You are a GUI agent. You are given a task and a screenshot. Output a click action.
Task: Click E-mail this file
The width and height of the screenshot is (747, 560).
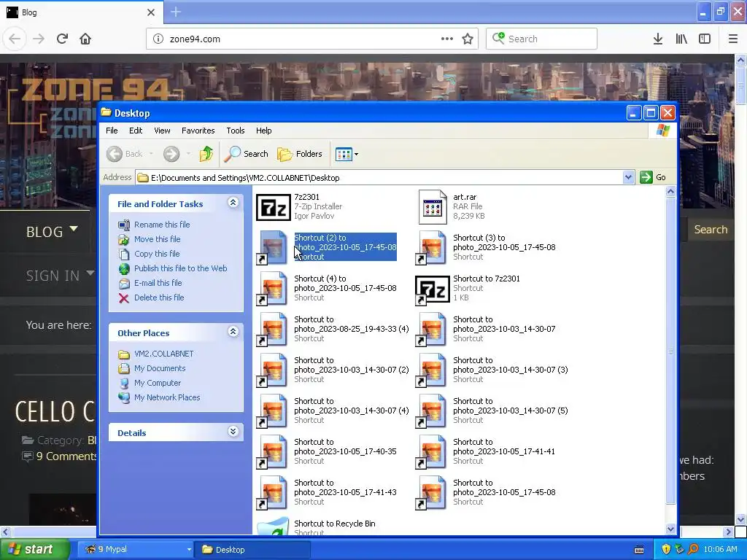(x=158, y=283)
